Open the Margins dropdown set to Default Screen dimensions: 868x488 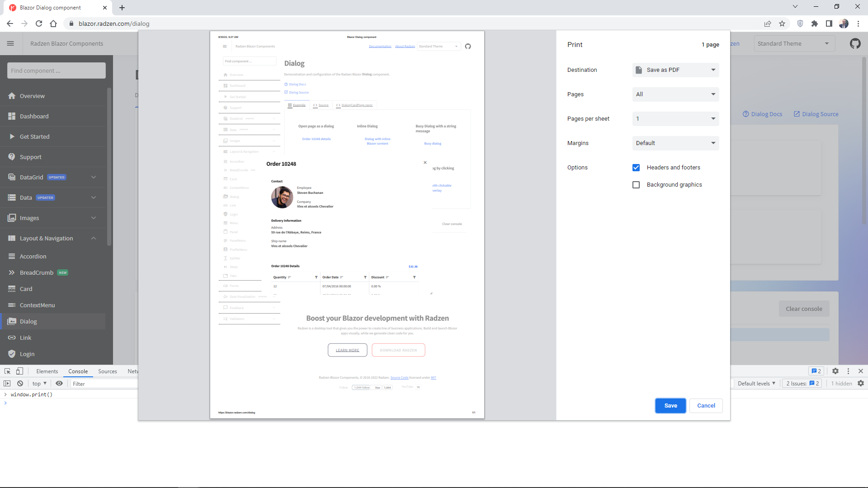pos(675,143)
